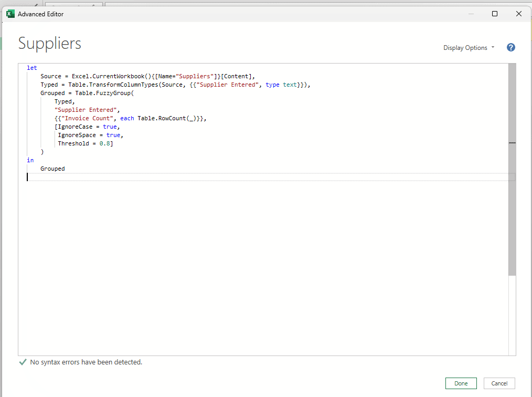Viewport: 532px width, 397px height.
Task: Click the Threshold value 0.8
Action: point(104,144)
